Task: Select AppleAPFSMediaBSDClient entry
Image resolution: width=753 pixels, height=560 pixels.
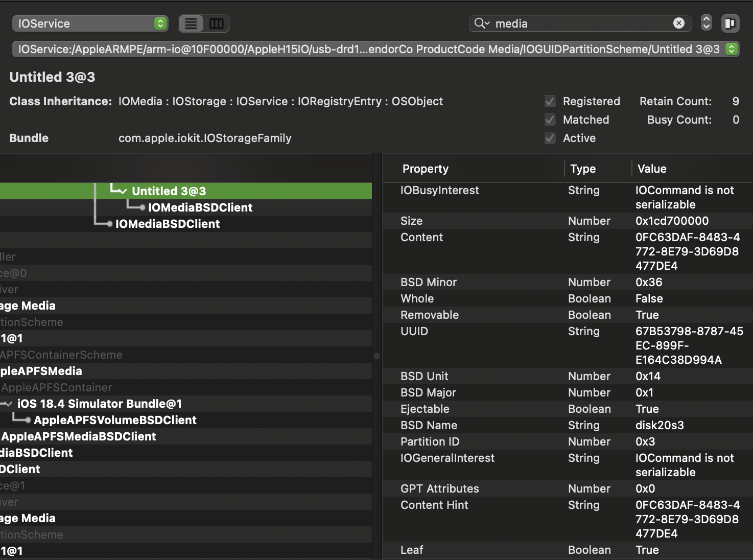Action: 79,436
